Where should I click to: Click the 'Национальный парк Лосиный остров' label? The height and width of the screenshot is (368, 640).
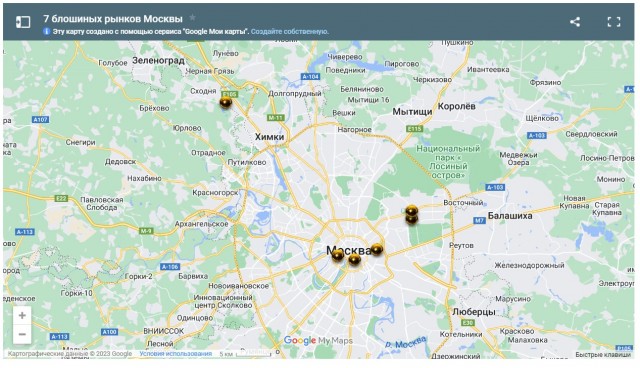click(x=448, y=162)
